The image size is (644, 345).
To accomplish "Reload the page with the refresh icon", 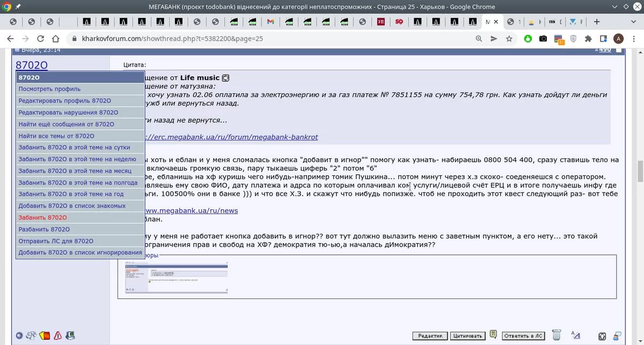I will [40, 39].
